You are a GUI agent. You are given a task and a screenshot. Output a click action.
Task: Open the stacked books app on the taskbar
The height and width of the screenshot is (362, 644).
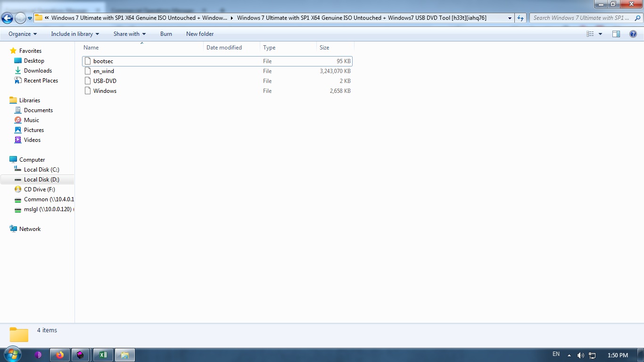coord(81,355)
